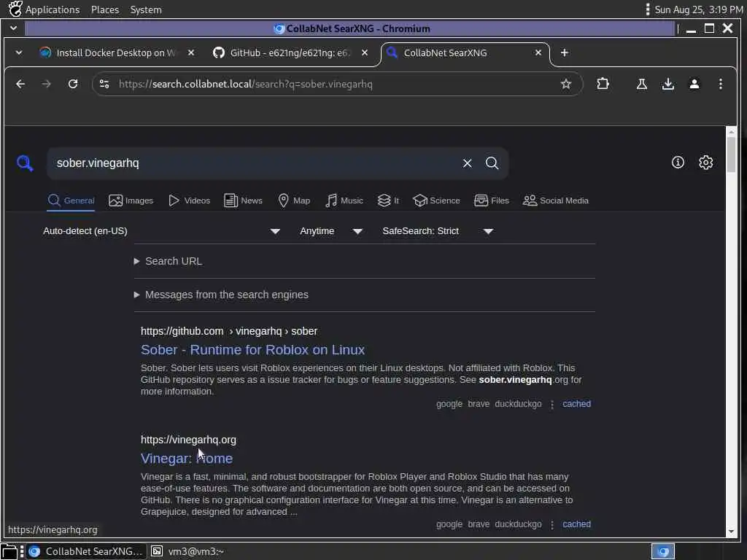Viewport: 747px width, 560px height.
Task: Expand Messages from the search engines
Action: click(221, 295)
